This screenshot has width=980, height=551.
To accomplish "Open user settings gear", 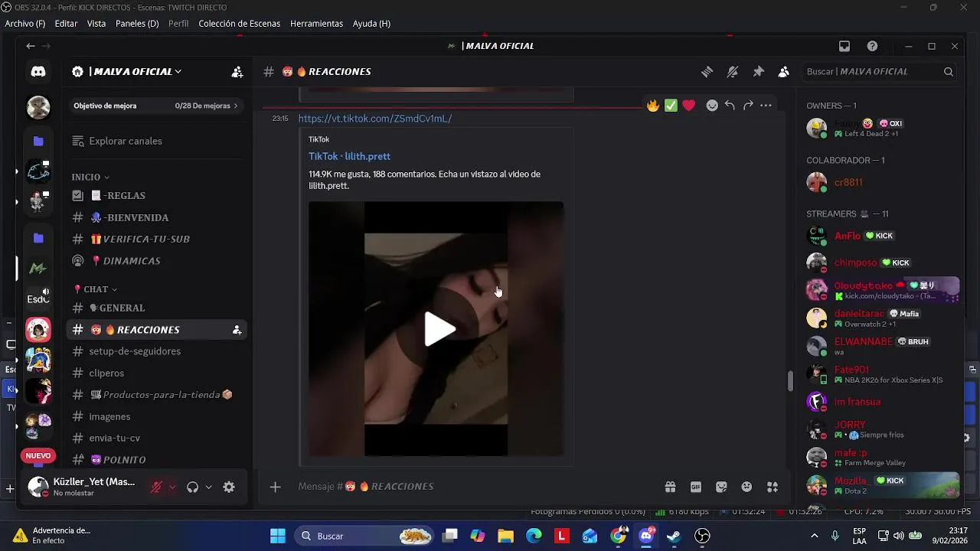I will pos(229,487).
